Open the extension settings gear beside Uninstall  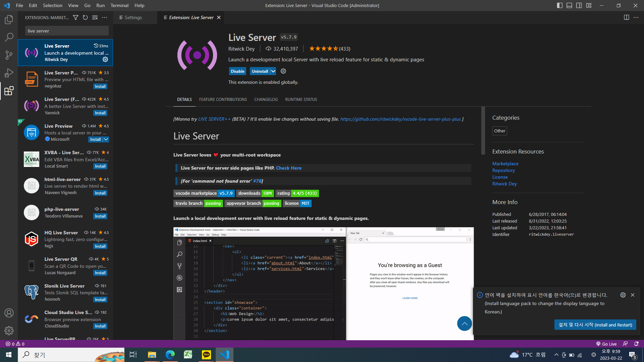coord(283,71)
